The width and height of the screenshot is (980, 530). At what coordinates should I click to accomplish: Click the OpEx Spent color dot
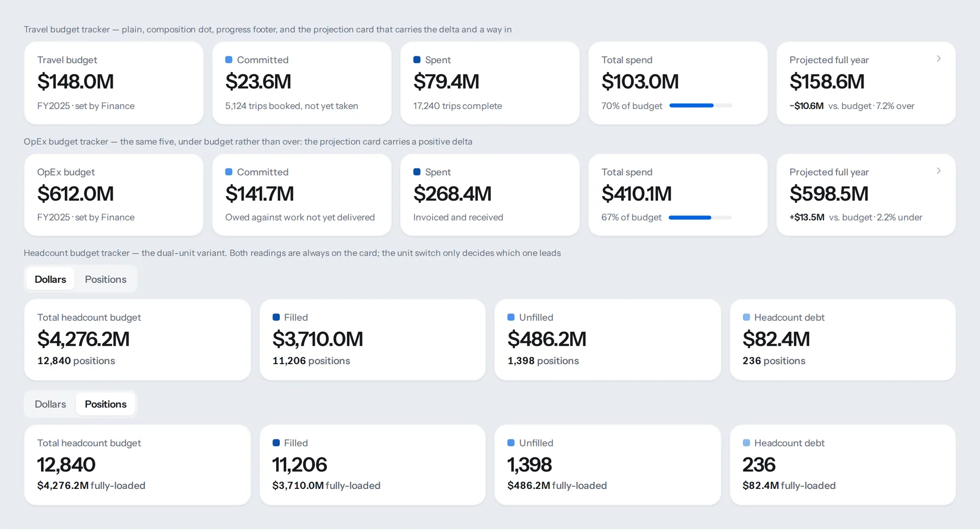(x=417, y=172)
